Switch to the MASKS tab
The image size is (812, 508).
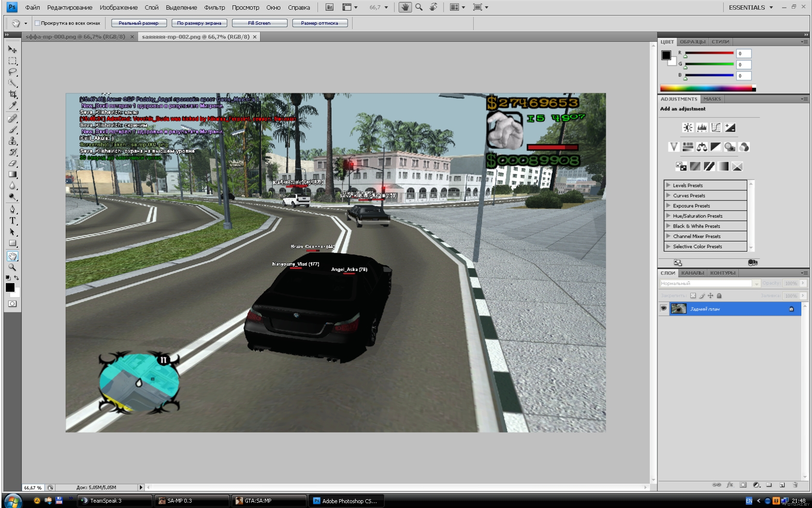[x=712, y=99]
